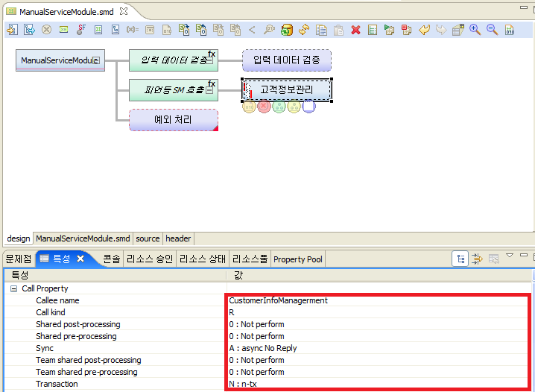The width and height of the screenshot is (535, 392).
Task: Click the Transaction value 'N : n-tx'
Action: pyautogui.click(x=243, y=384)
